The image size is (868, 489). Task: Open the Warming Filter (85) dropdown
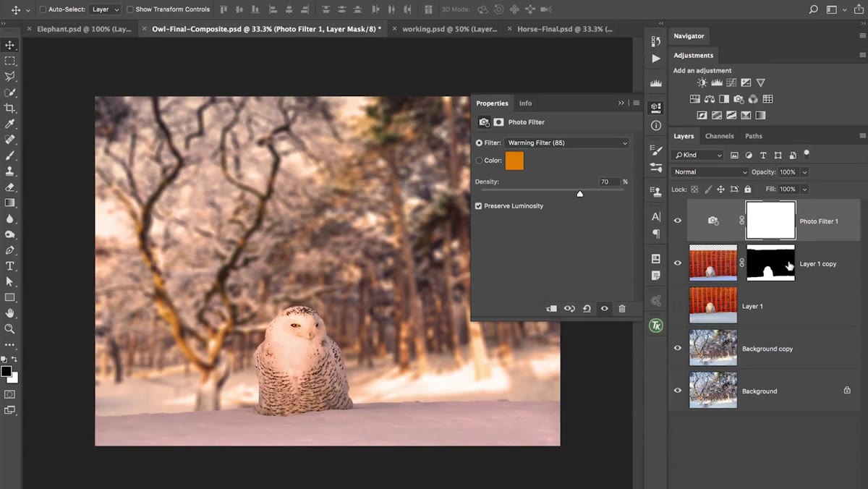pos(568,143)
